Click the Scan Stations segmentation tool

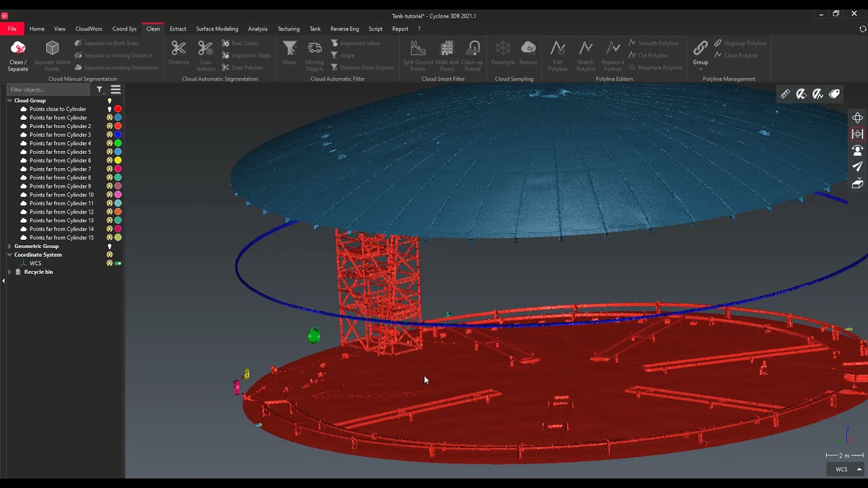coord(205,56)
